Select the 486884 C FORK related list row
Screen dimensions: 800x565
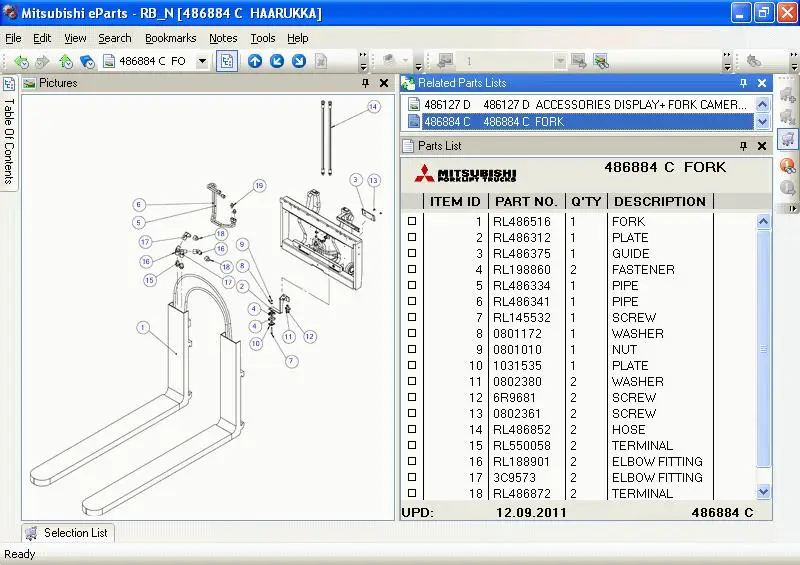580,121
